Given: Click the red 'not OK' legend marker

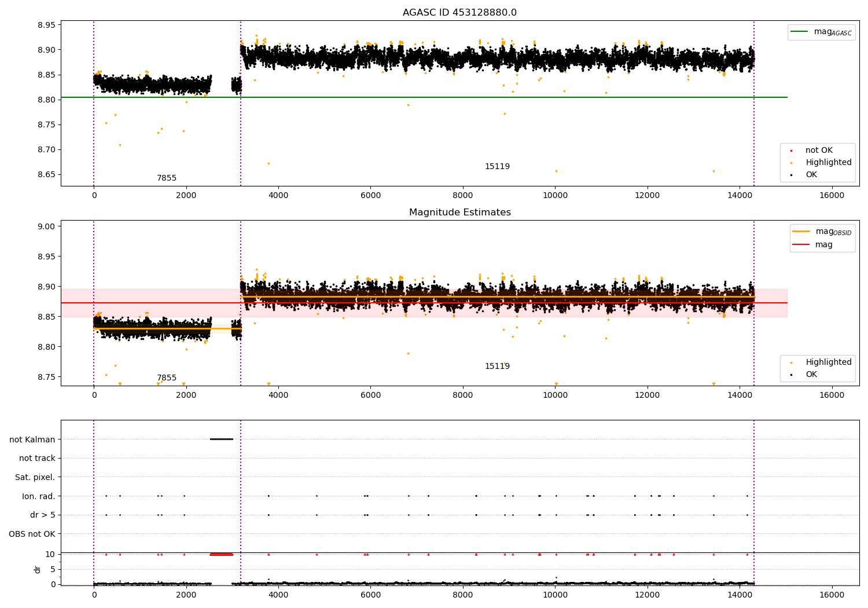Looking at the screenshot, I should tap(792, 151).
